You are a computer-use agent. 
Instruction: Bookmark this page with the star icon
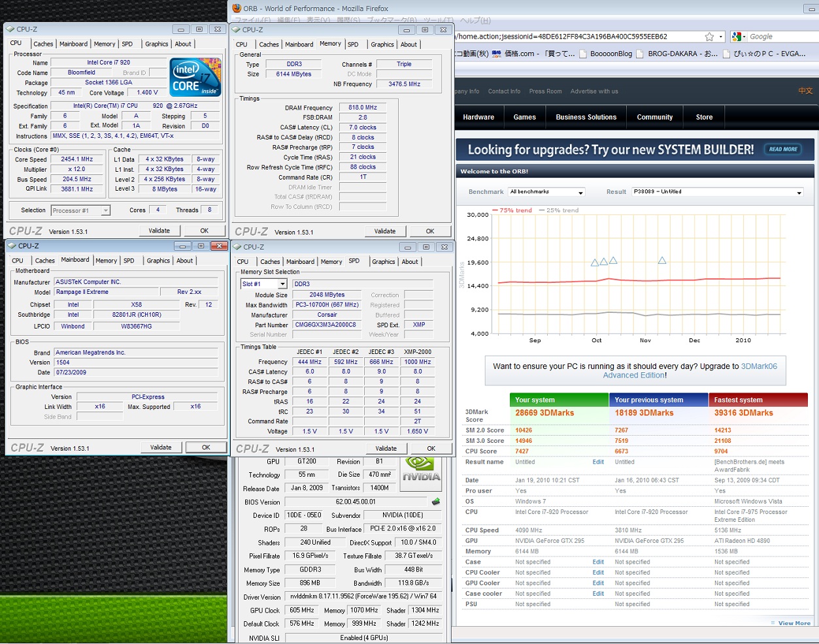[709, 37]
